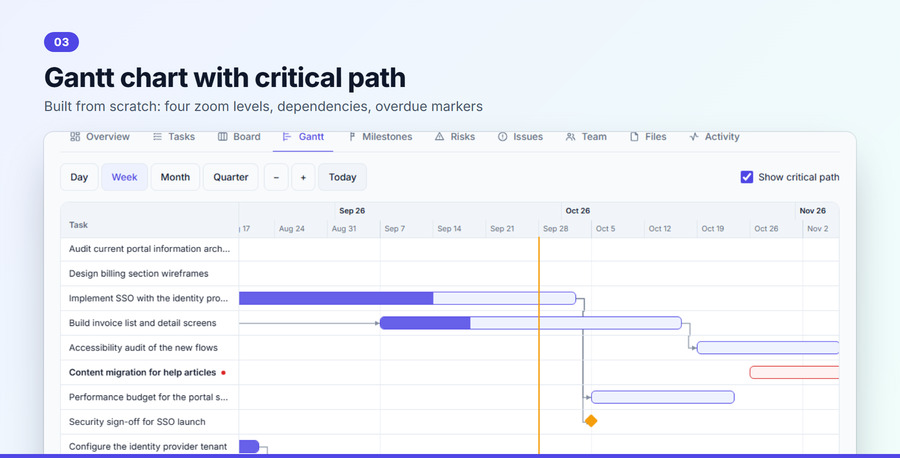Select the Audit current portal information row
This screenshot has height=458, width=900.
tap(149, 249)
